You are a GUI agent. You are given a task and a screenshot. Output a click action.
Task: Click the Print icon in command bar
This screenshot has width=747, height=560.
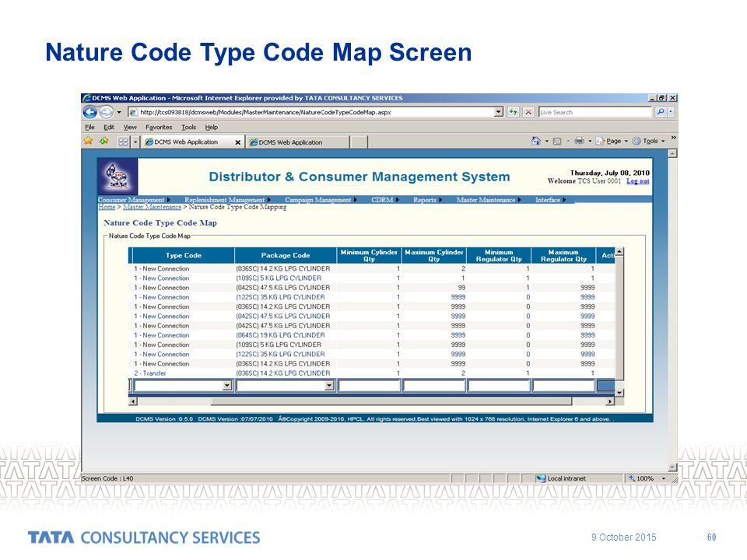click(579, 141)
